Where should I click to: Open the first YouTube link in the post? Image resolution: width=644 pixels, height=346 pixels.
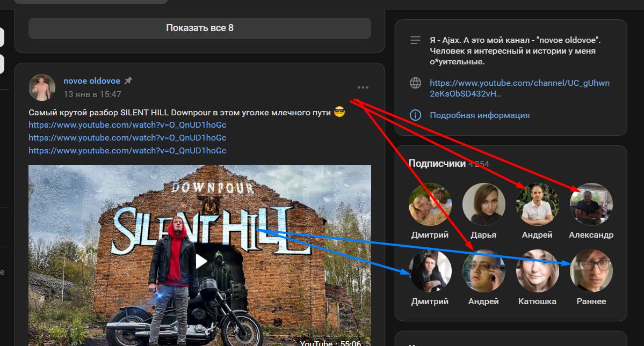(127, 124)
